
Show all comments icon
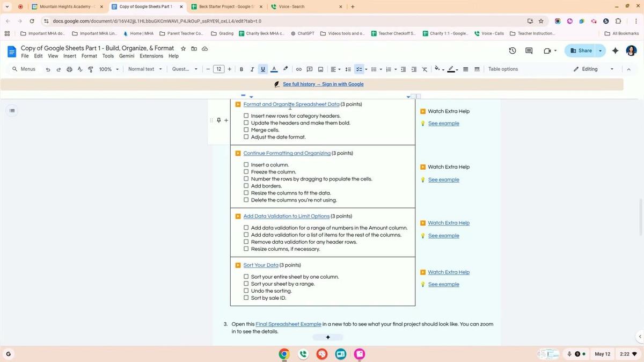click(529, 50)
